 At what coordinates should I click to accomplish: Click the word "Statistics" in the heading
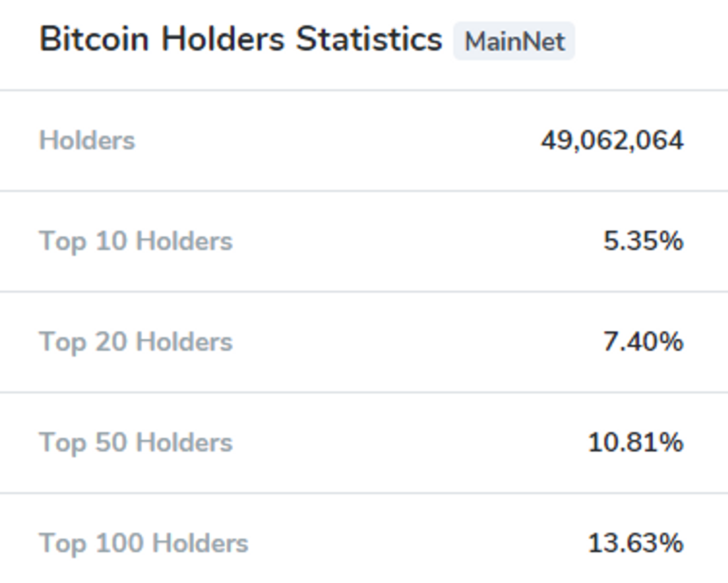pyautogui.click(x=369, y=39)
